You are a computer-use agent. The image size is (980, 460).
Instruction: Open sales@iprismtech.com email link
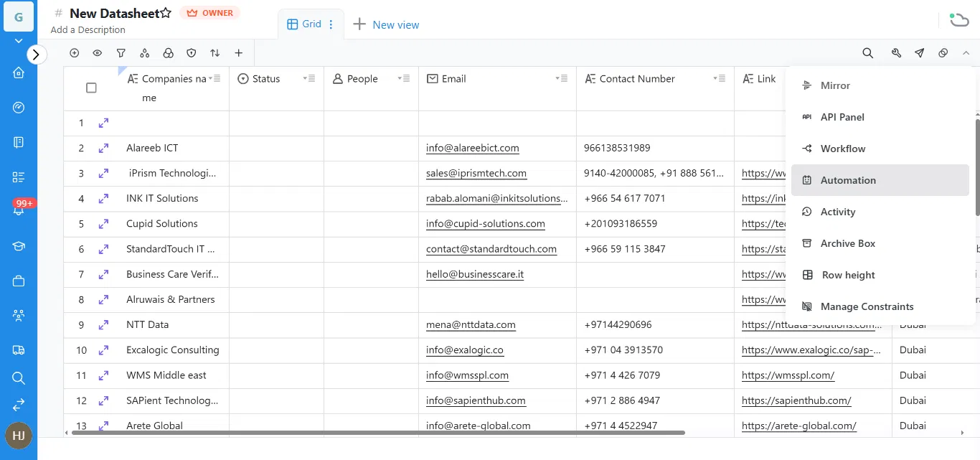click(x=476, y=173)
